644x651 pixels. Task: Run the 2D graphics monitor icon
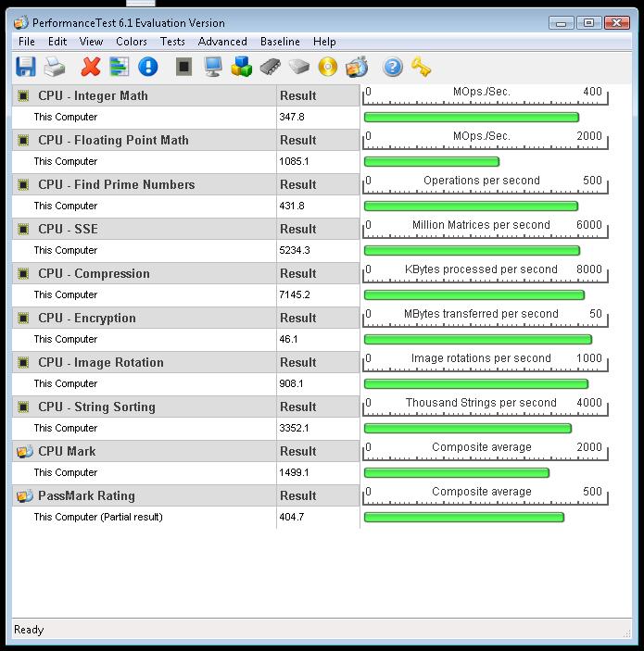[x=213, y=67]
